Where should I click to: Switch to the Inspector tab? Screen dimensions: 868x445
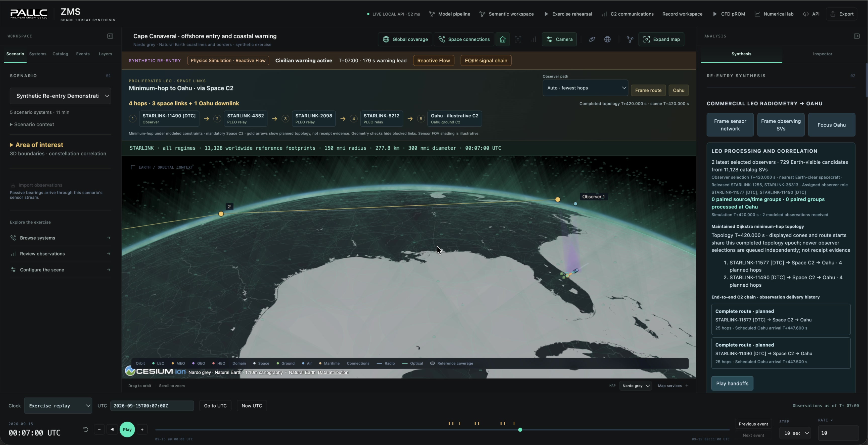pyautogui.click(x=823, y=54)
